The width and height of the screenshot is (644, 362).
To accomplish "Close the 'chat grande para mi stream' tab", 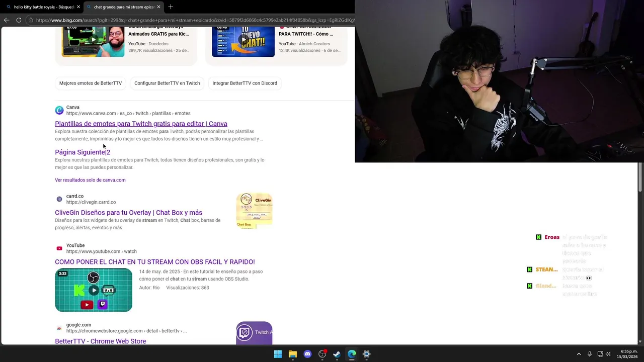I will (158, 7).
